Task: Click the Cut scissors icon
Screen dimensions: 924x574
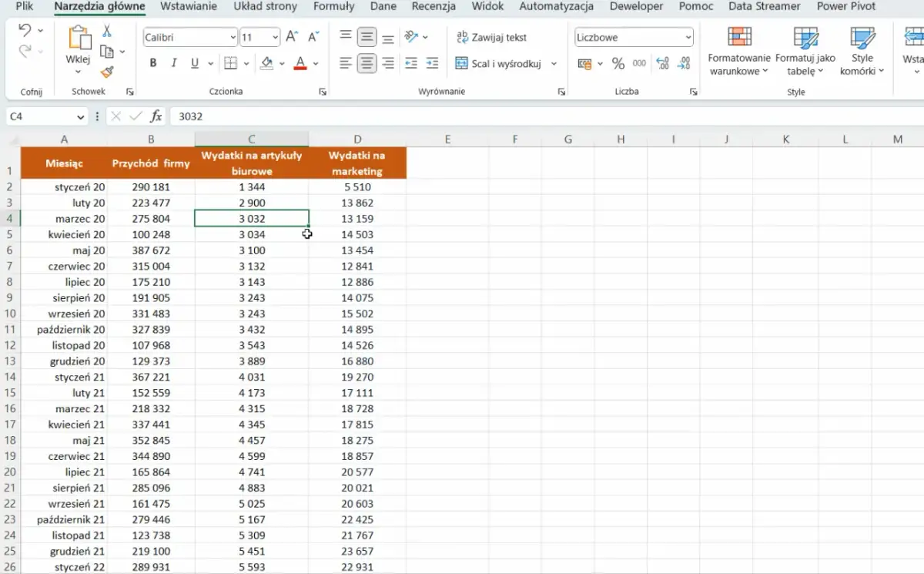Action: coord(107,32)
